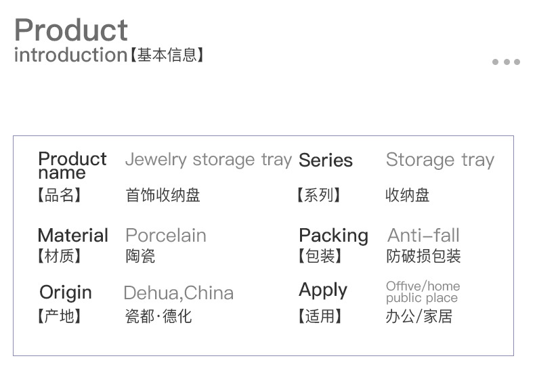Select the "introduction" subtitle text
Screen dimensions: 535x392
pos(70,55)
